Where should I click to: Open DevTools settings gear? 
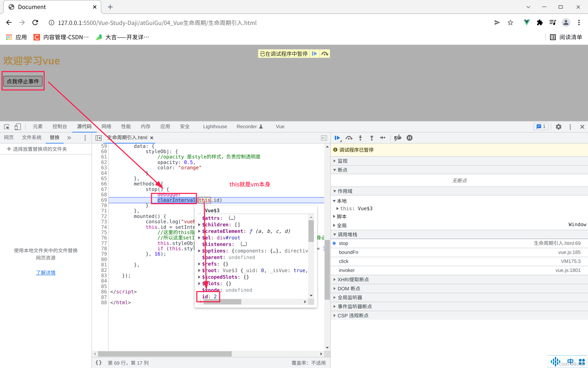pyautogui.click(x=558, y=127)
